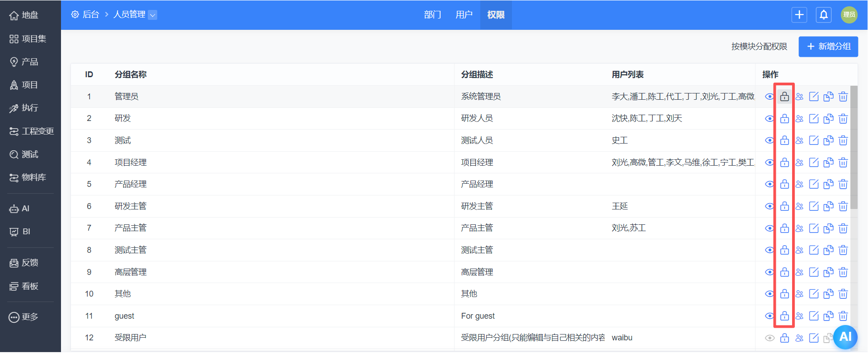
Task: Click the edit icon for 测试 group
Action: click(814, 140)
